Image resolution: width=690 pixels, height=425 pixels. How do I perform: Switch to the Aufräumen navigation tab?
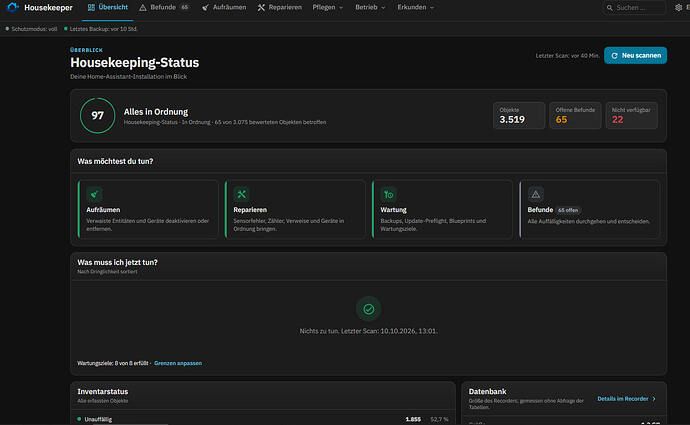click(x=224, y=7)
